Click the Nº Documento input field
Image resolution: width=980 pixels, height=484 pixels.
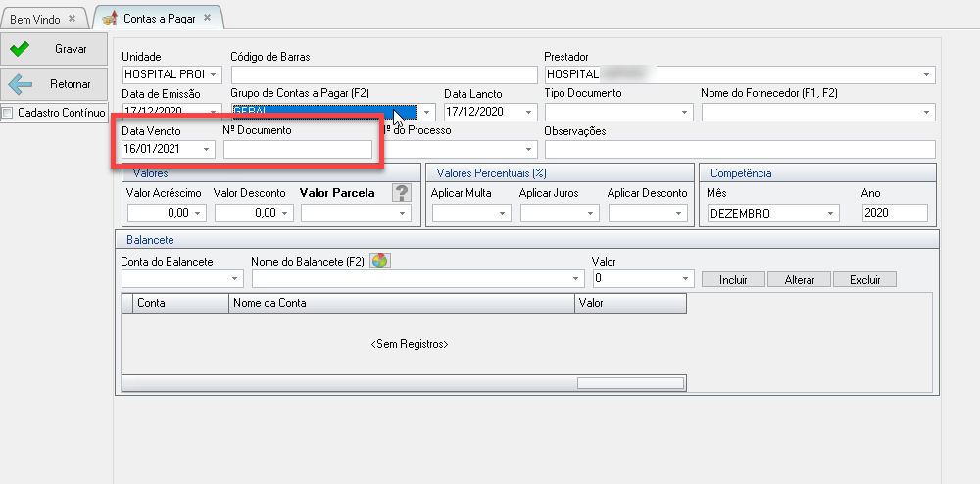pyautogui.click(x=298, y=149)
